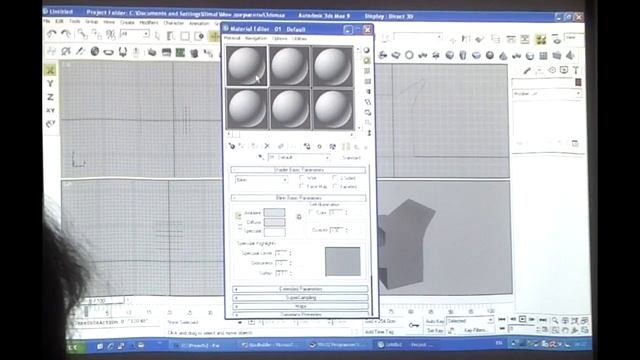Click Plane grid primitive icon

coord(543,56)
